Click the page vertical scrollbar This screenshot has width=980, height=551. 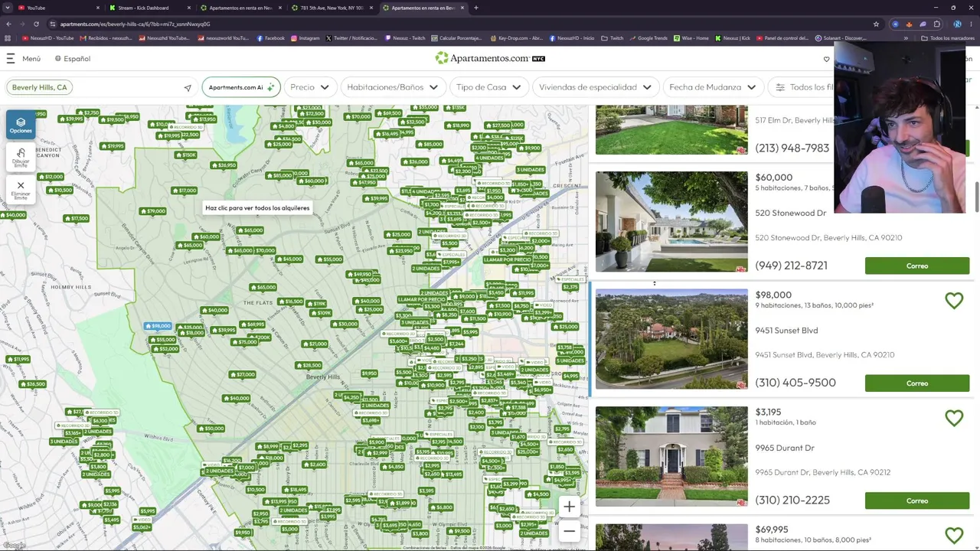pyautogui.click(x=976, y=197)
